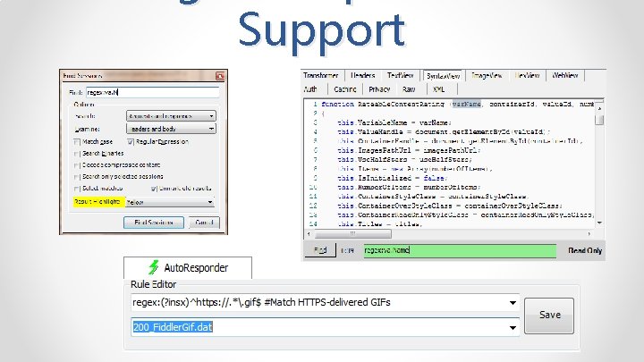644x362 pixels.
Task: Open the Examine Headers and body dropdown
Action: coord(171,129)
